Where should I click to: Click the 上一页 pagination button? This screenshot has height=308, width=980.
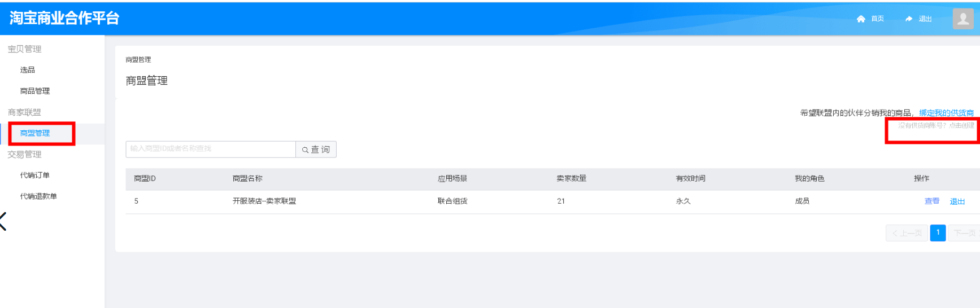coord(907,233)
